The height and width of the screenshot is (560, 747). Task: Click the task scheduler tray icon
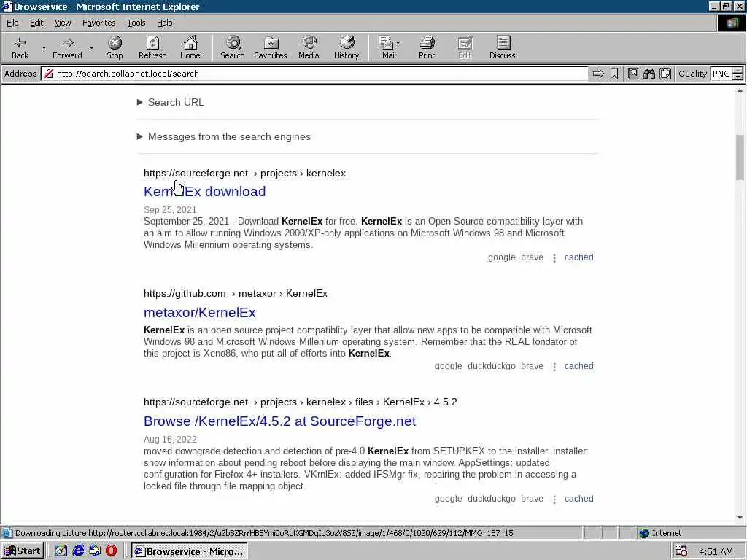pyautogui.click(x=681, y=551)
